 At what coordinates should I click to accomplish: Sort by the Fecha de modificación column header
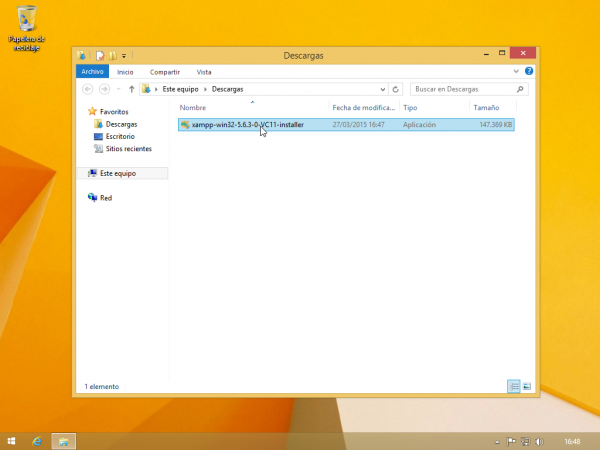[x=364, y=108]
